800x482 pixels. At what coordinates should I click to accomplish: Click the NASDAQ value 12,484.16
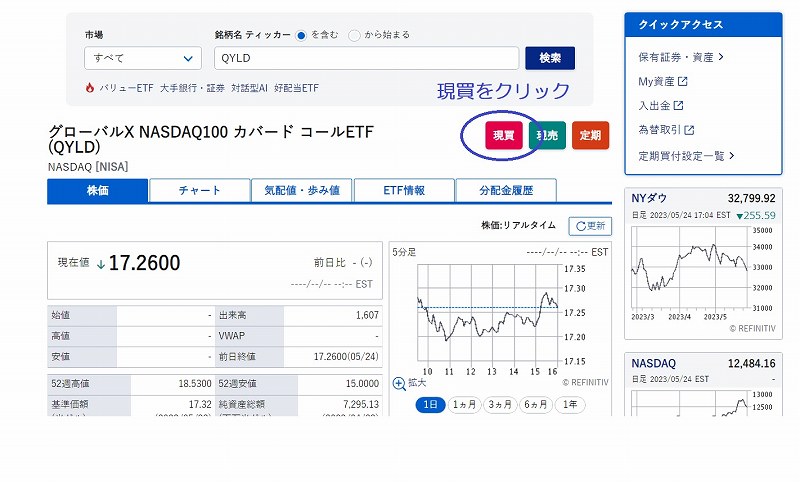(752, 364)
